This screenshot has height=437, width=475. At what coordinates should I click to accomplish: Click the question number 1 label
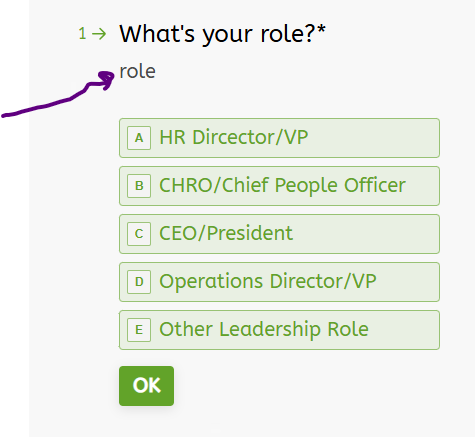[82, 34]
